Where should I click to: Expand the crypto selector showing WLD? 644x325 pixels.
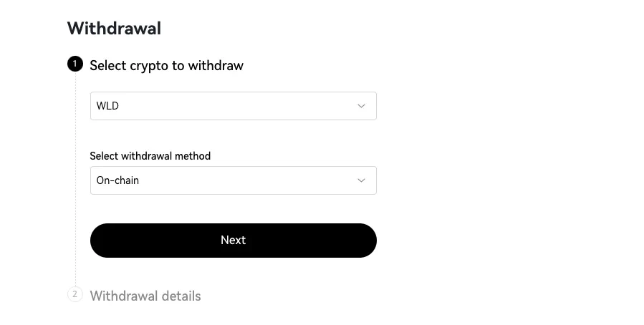[x=233, y=106]
